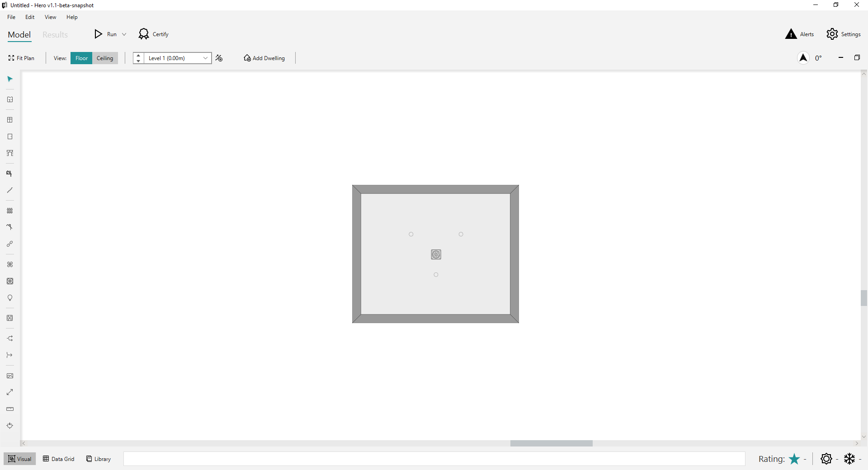The width and height of the screenshot is (868, 470).
Task: Click the Certify button
Action: coord(153,34)
